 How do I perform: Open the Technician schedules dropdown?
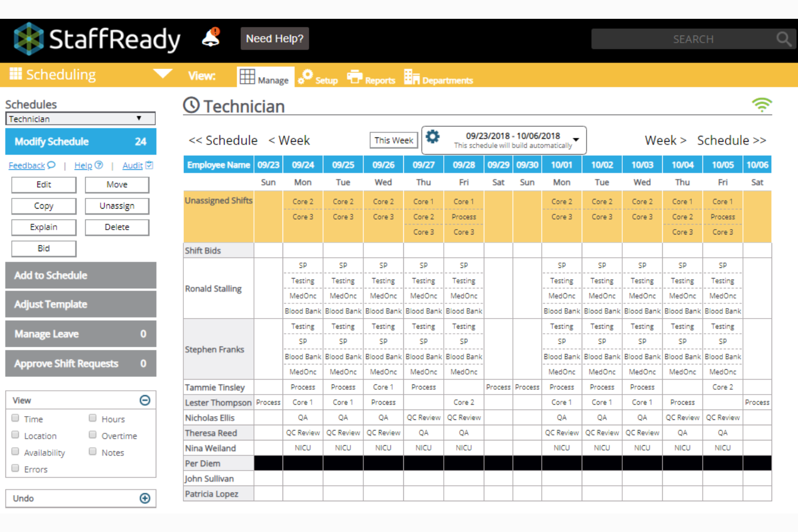pyautogui.click(x=80, y=119)
